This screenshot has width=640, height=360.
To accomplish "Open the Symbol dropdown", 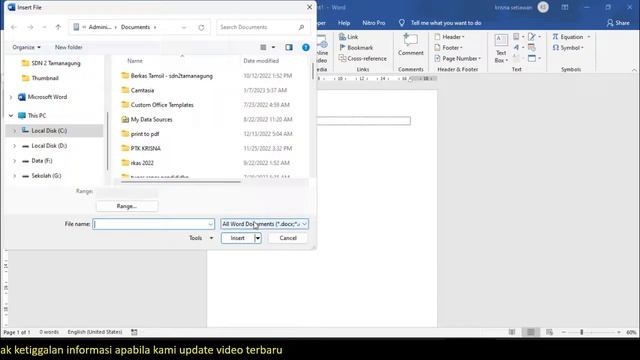I will pos(568,48).
